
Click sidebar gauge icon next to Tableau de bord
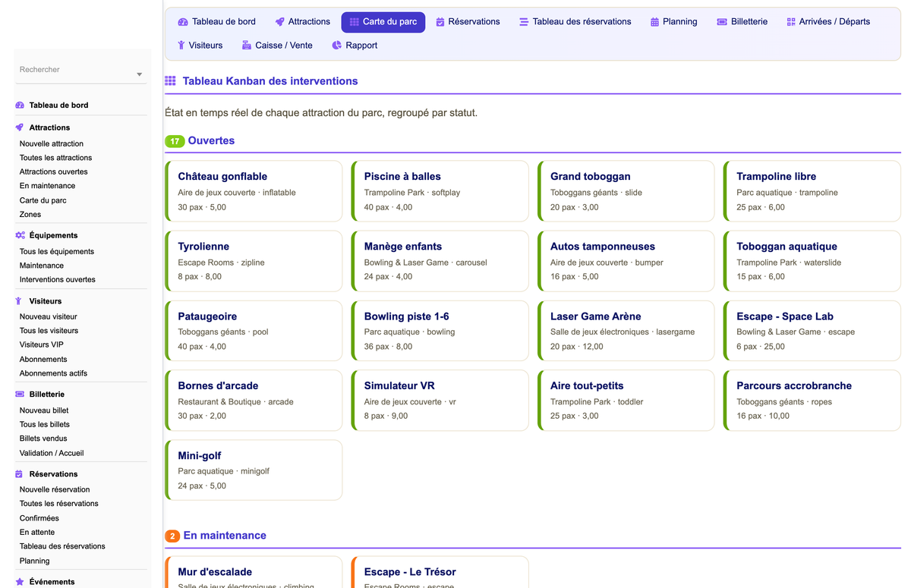point(20,105)
